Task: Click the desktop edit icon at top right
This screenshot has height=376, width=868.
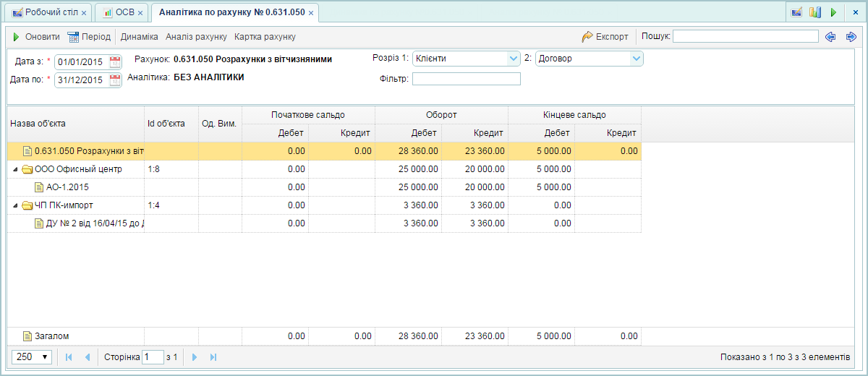Action: pos(796,12)
